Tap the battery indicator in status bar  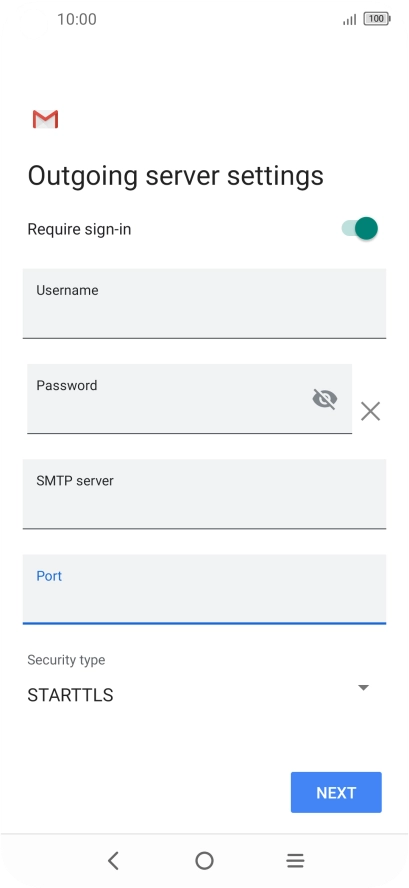pyautogui.click(x=377, y=19)
